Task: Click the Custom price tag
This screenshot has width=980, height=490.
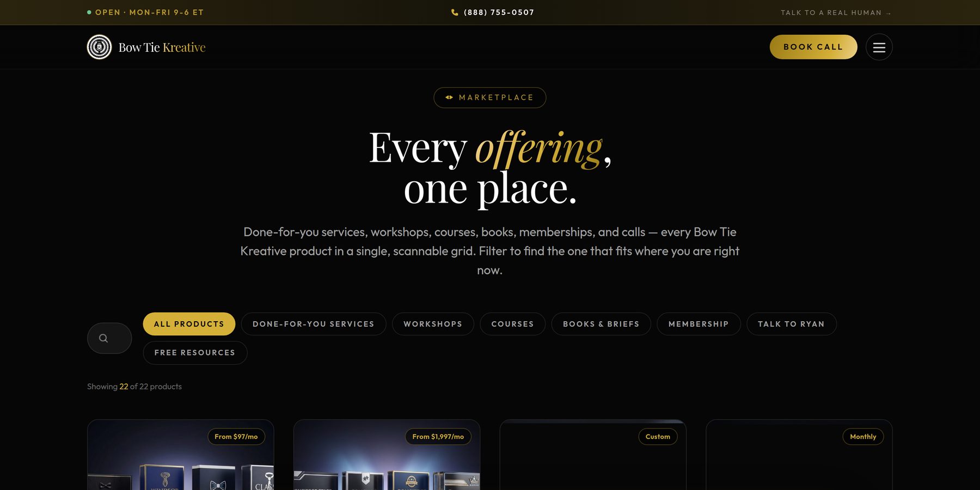Action: coord(658,437)
